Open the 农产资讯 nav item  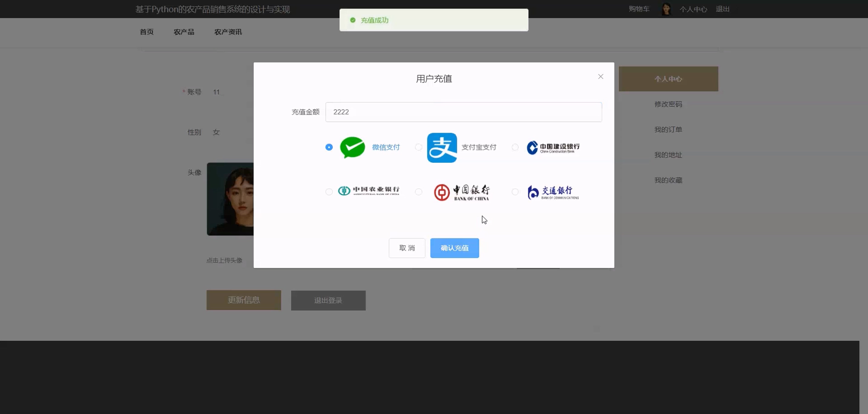[x=228, y=32]
